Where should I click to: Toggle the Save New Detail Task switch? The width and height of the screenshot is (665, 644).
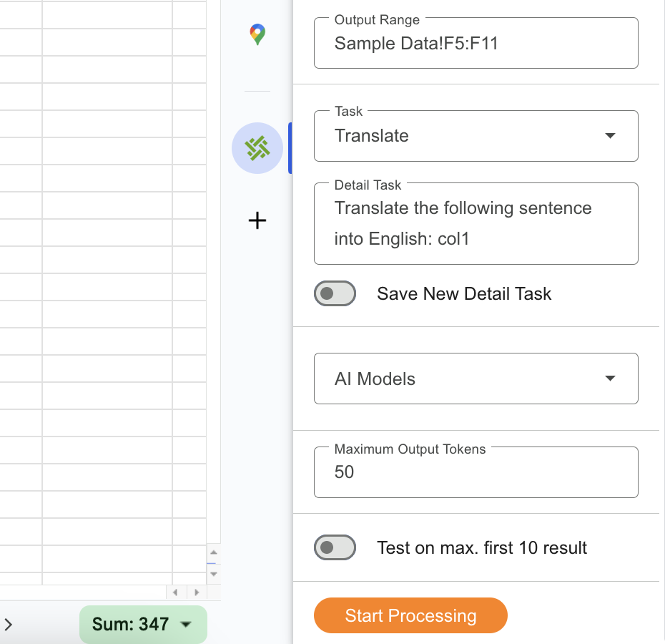[x=335, y=293]
